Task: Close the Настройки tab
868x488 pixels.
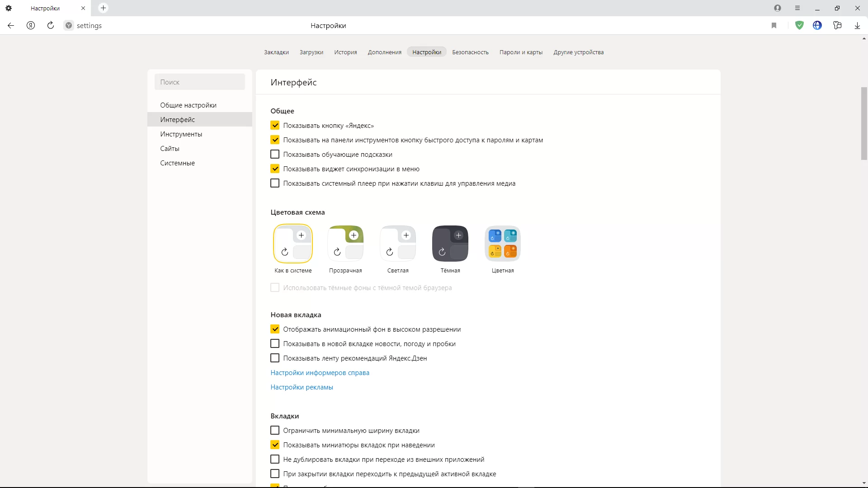Action: pyautogui.click(x=83, y=8)
